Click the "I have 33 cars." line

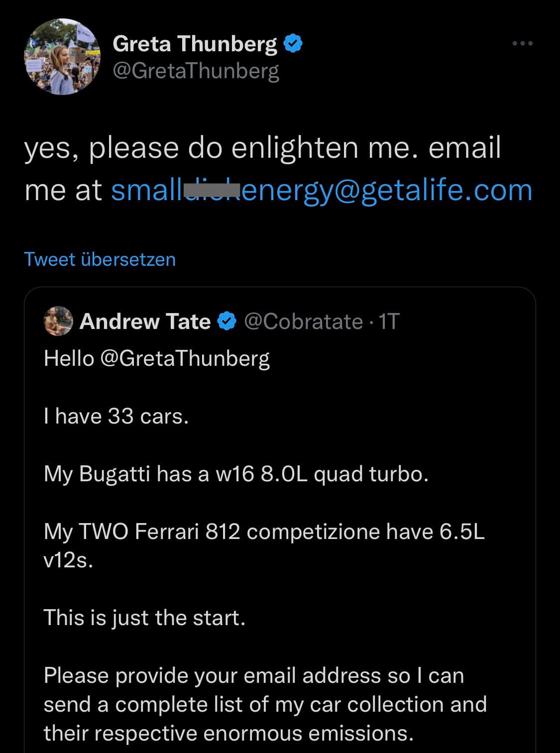tap(116, 416)
